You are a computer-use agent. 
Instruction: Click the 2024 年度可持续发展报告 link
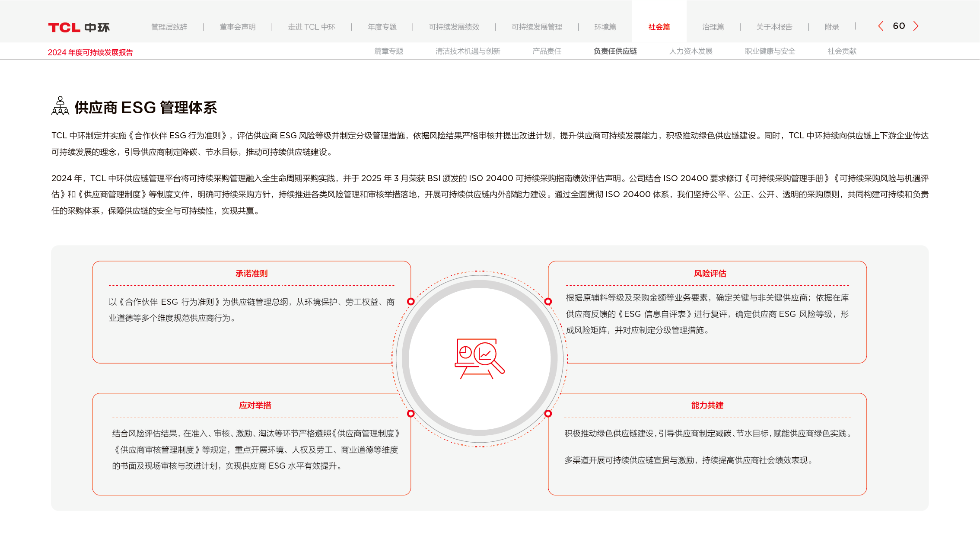pyautogui.click(x=90, y=52)
